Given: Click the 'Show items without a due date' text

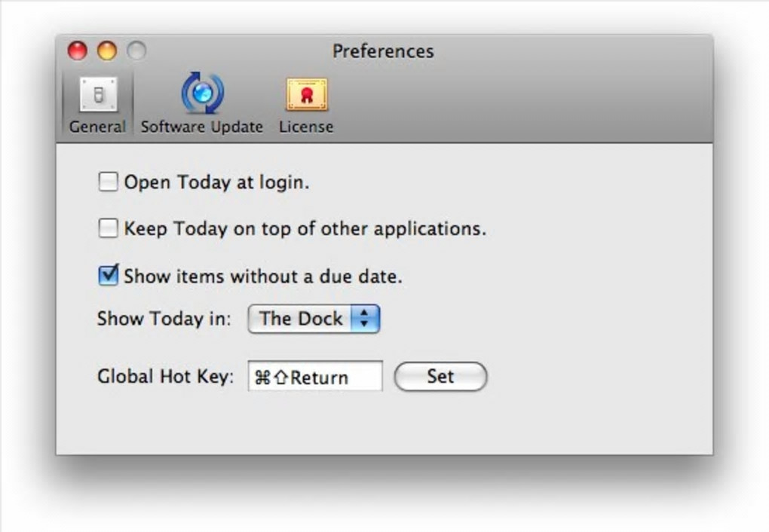Looking at the screenshot, I should tap(262, 277).
